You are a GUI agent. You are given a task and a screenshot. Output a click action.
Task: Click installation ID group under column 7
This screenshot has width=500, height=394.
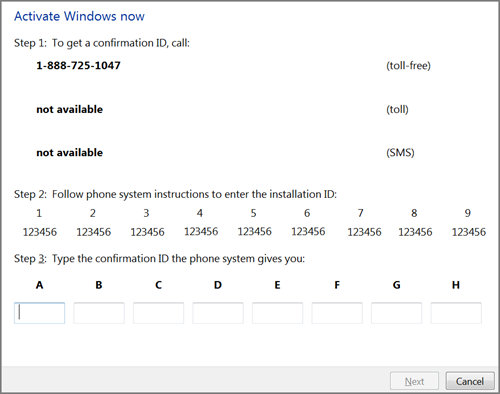pyautogui.click(x=364, y=232)
